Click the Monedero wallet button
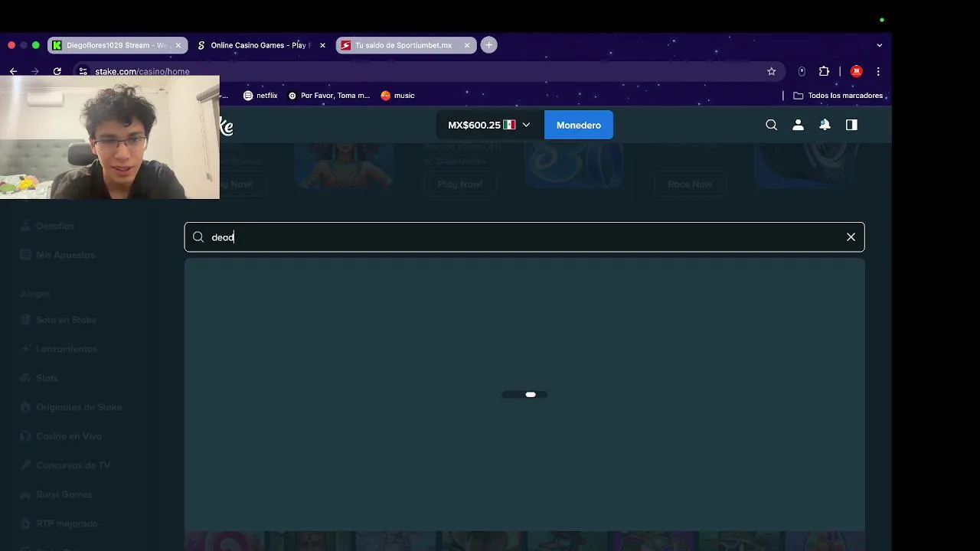Image resolution: width=980 pixels, height=551 pixels. point(579,125)
